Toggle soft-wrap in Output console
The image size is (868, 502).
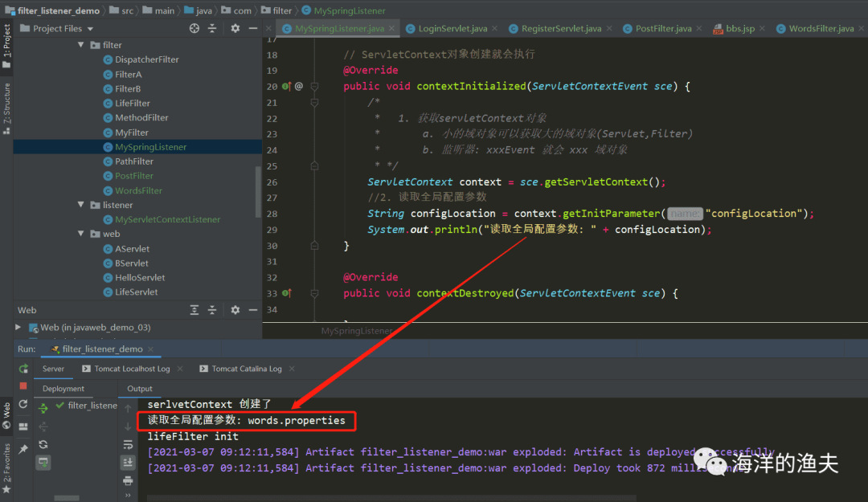[x=128, y=444]
